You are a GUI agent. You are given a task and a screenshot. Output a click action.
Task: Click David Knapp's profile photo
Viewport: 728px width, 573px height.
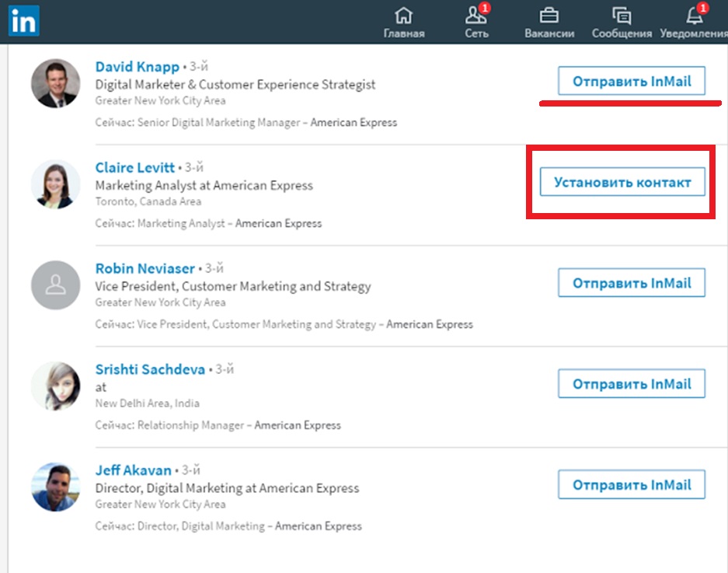56,83
